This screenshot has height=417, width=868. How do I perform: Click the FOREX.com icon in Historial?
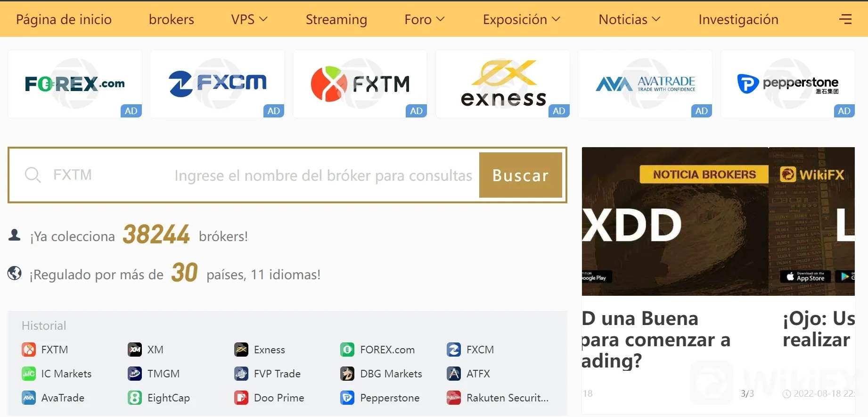347,350
